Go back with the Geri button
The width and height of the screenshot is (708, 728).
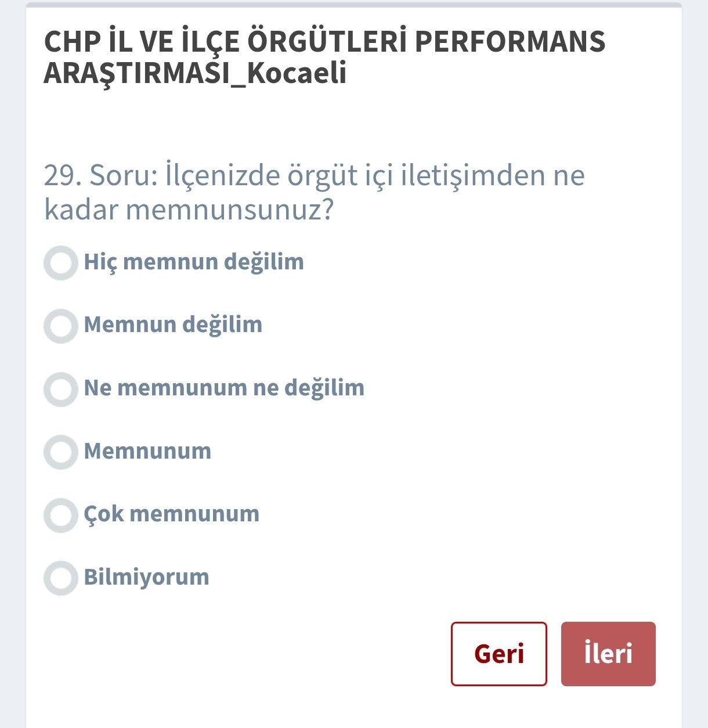point(499,654)
